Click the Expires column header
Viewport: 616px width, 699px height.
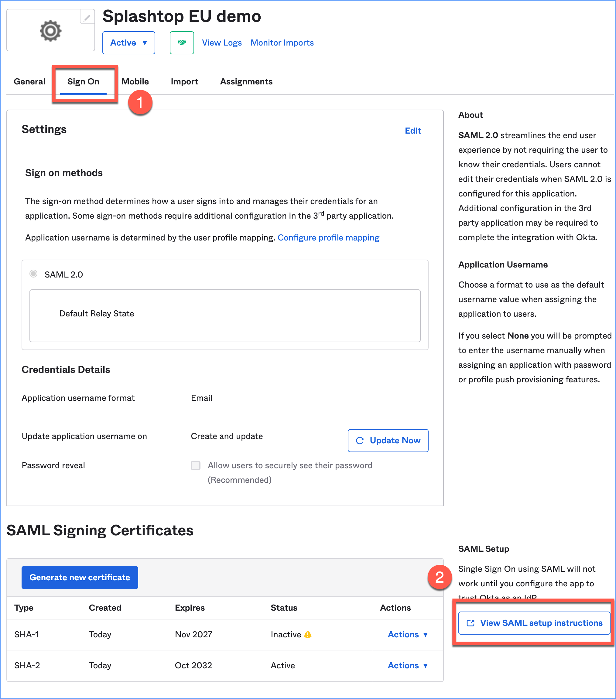(x=190, y=608)
